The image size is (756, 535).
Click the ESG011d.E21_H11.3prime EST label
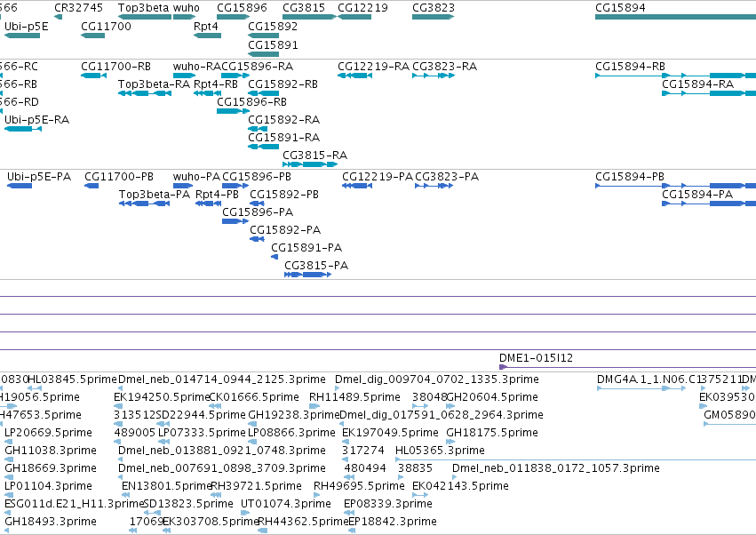pyautogui.click(x=75, y=504)
